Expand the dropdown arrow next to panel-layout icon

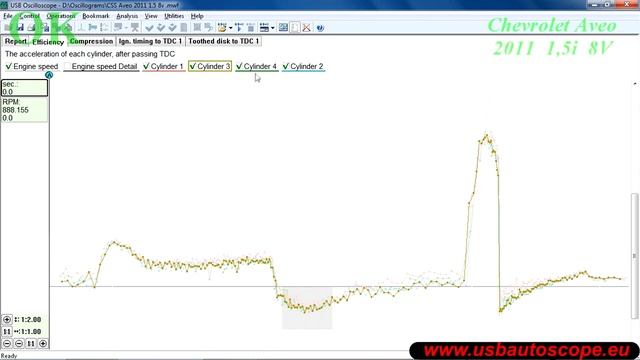point(273,28)
